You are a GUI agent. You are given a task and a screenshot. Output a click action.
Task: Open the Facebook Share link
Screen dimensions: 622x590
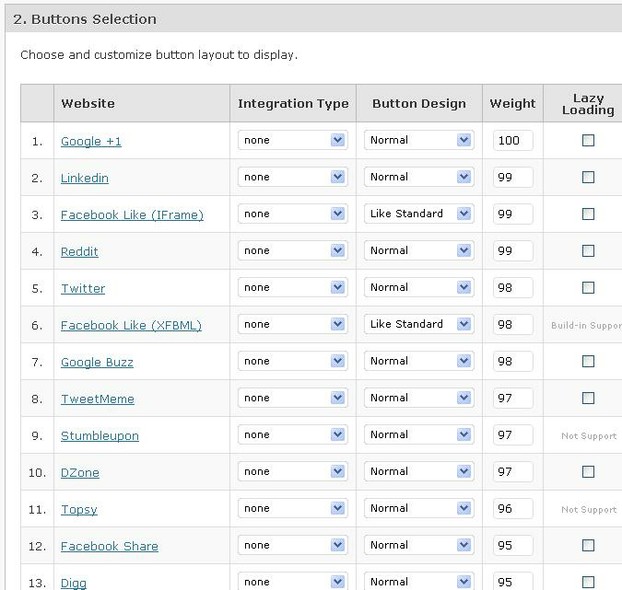pyautogui.click(x=109, y=546)
